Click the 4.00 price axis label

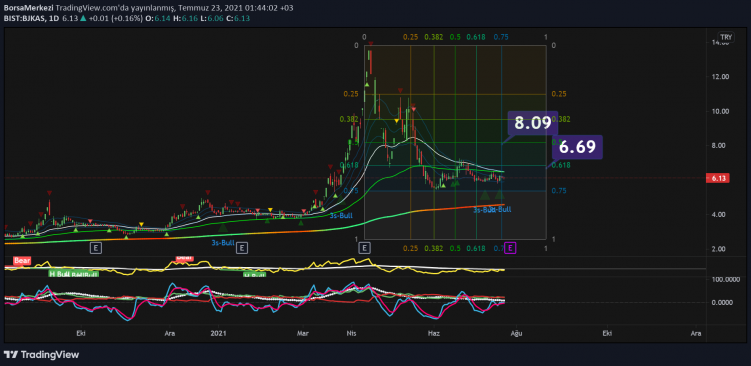click(x=719, y=215)
